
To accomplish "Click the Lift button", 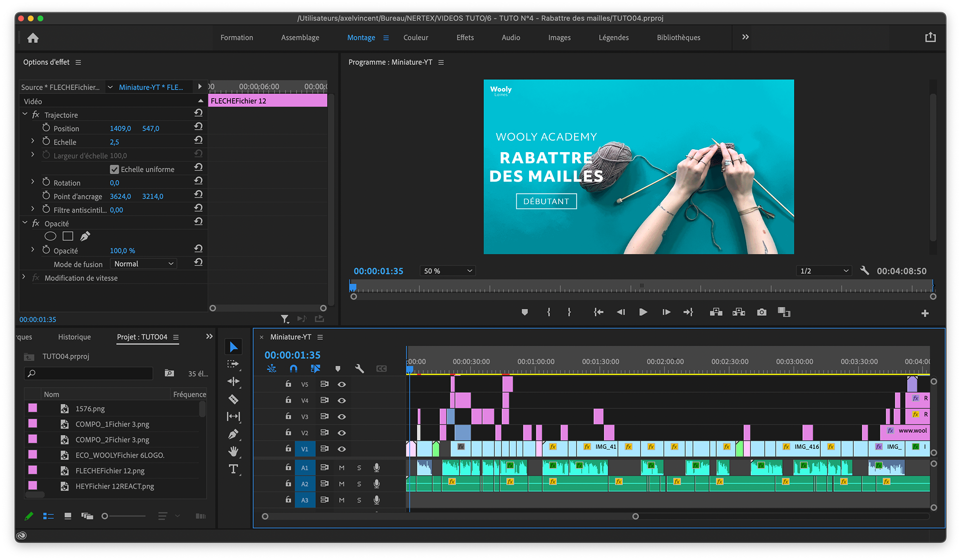I will [x=716, y=312].
